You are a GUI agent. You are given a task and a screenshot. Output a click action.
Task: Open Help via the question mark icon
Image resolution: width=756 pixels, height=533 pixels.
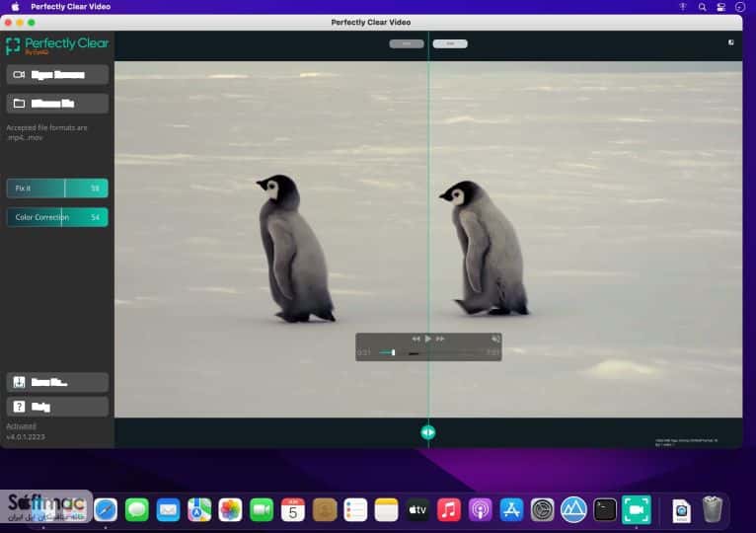[19, 407]
